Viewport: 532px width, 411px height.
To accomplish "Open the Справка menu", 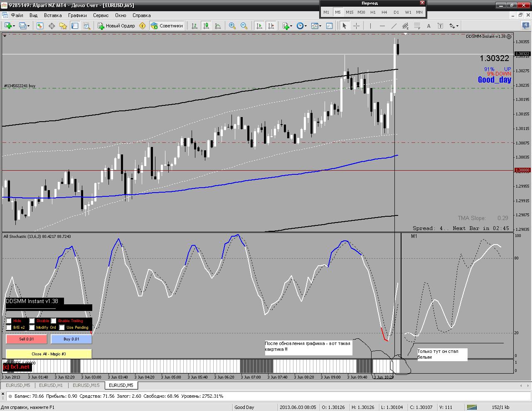I will pyautogui.click(x=141, y=15).
